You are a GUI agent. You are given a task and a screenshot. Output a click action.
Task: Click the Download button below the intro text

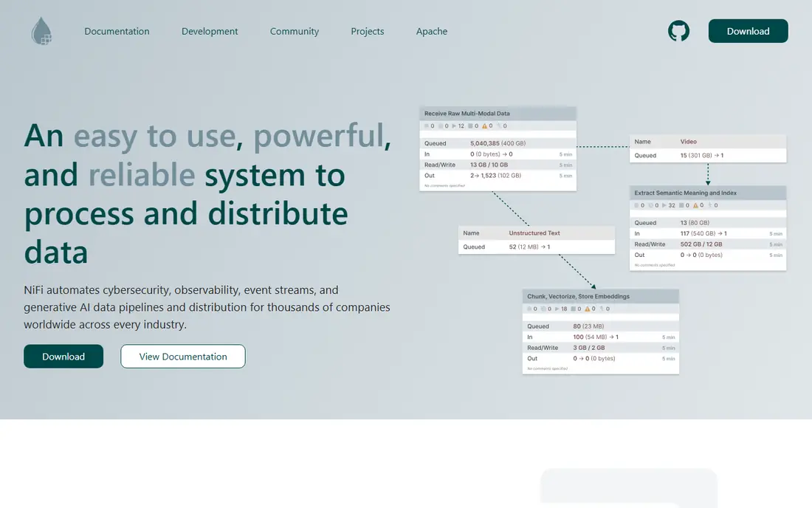click(x=63, y=357)
